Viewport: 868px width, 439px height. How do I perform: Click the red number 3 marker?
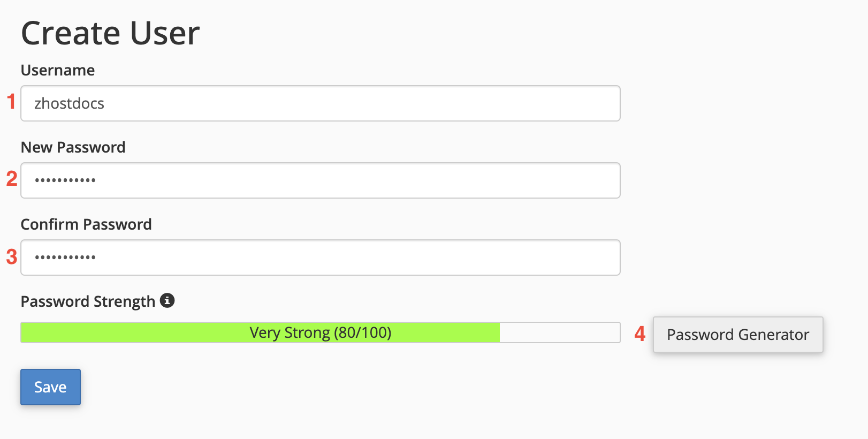tap(11, 257)
